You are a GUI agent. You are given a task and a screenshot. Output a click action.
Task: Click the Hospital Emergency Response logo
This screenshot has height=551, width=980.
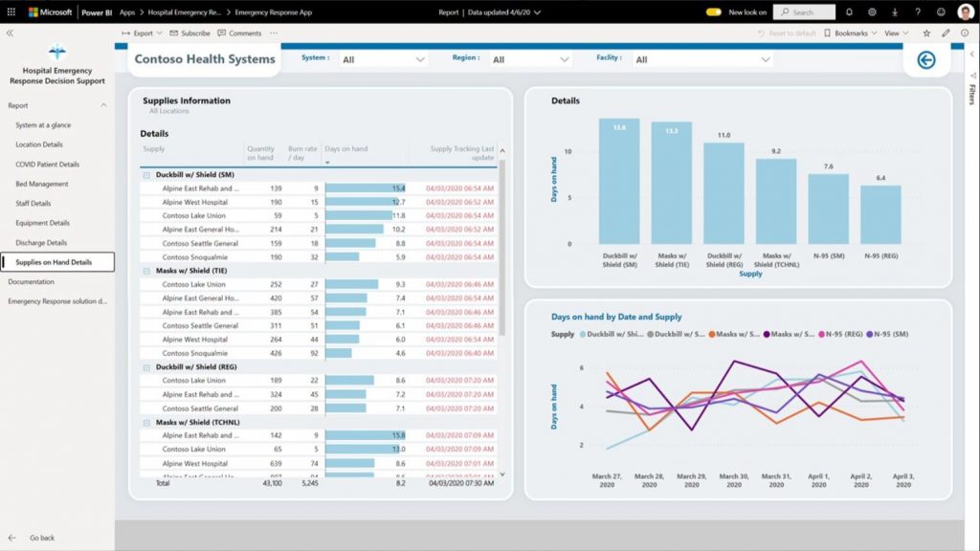click(x=56, y=52)
